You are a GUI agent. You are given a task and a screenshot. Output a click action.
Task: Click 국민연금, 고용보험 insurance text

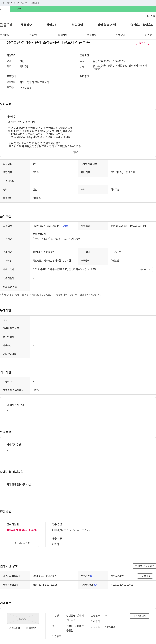(52, 261)
